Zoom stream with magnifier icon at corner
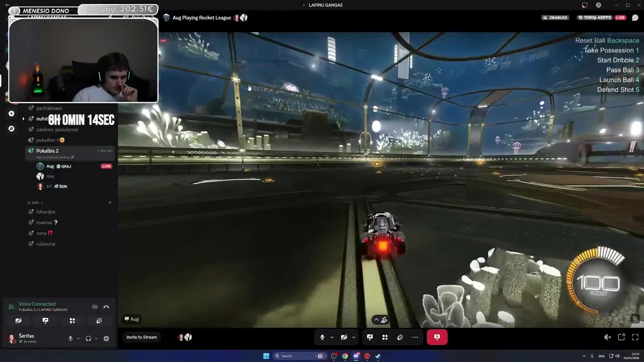Image resolution: width=644 pixels, height=362 pixels. [x=635, y=319]
